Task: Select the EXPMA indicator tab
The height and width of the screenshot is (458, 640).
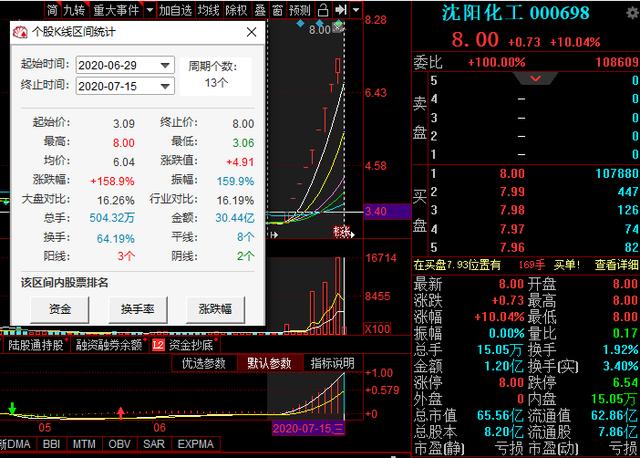Action: (196, 444)
